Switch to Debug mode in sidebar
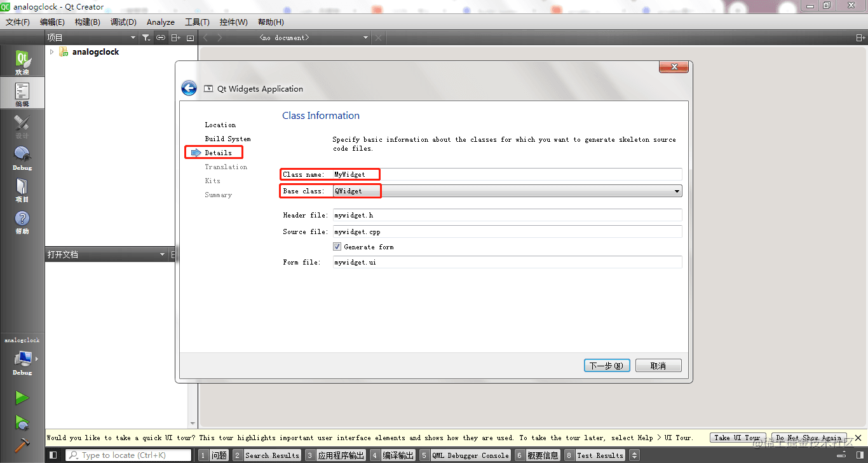 pyautogui.click(x=22, y=158)
